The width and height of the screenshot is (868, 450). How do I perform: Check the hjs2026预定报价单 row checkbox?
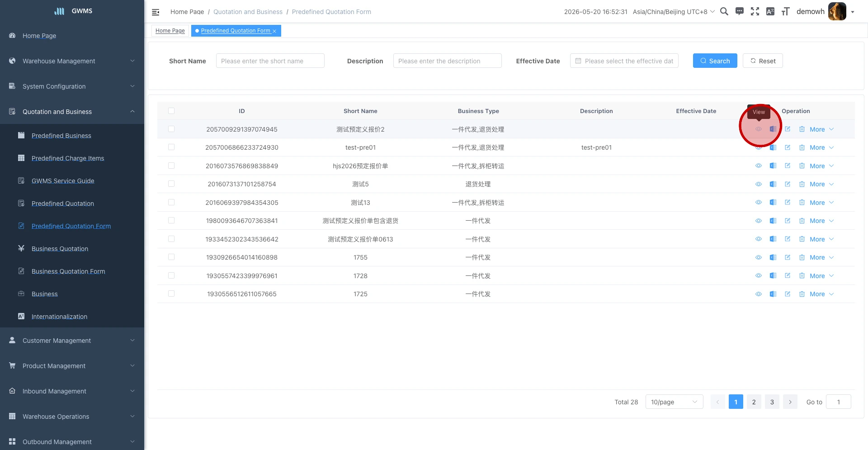[x=171, y=166]
